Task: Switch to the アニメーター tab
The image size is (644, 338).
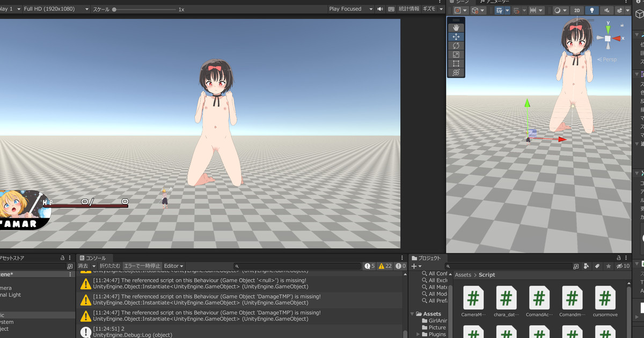Action: [x=494, y=2]
